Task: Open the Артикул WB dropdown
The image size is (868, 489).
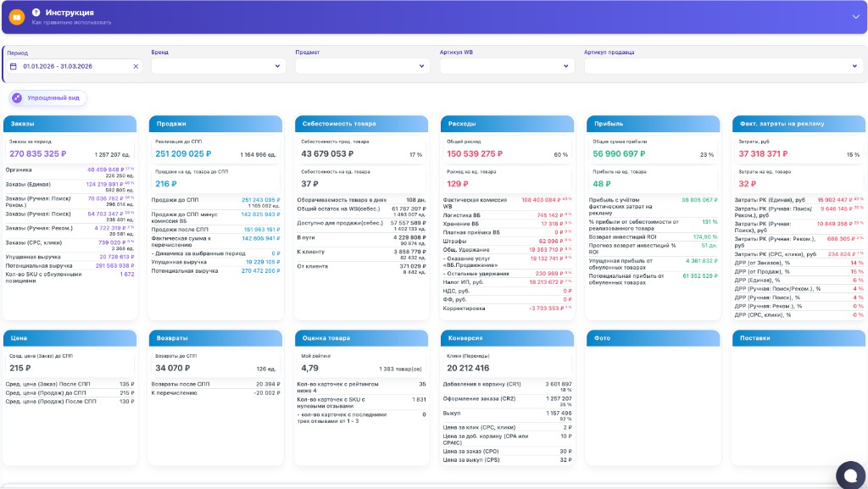Action: pyautogui.click(x=507, y=66)
